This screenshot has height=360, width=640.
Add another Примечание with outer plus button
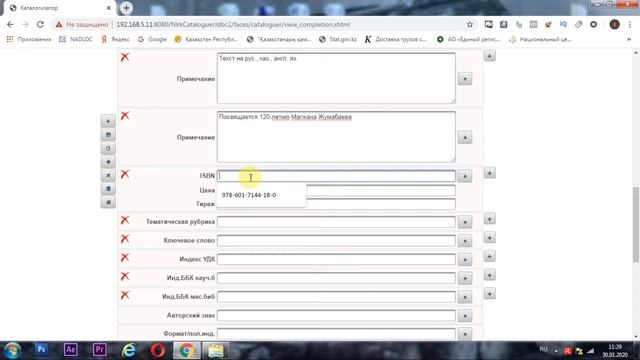pos(490,56)
